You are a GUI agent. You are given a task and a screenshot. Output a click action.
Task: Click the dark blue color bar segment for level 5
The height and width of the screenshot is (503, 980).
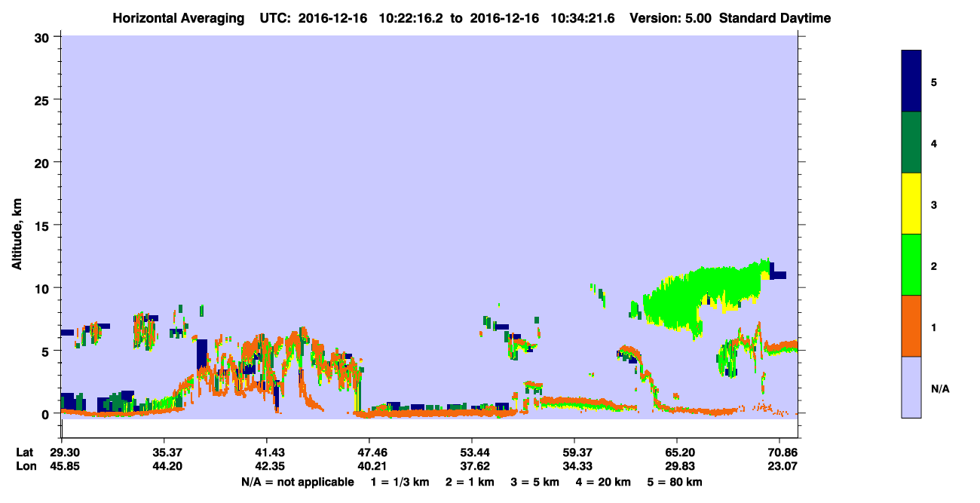point(911,81)
